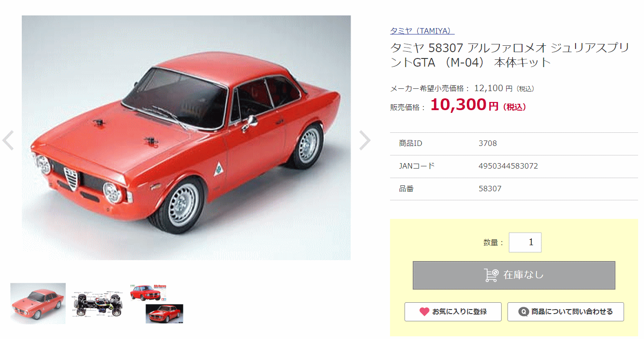This screenshot has height=339, width=644.
Task: Advance to the next product image
Action: tap(365, 140)
